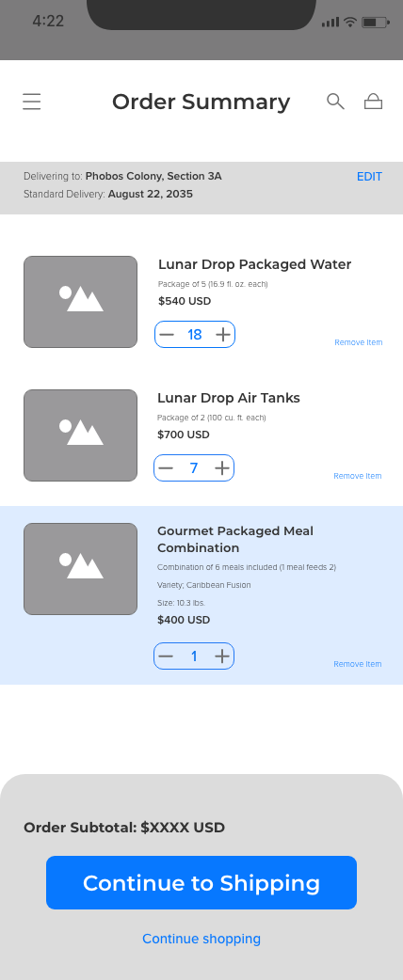Screen dimensions: 403x980
Task: Select the Packaged Water quantity field showing 18
Action: click(195, 335)
